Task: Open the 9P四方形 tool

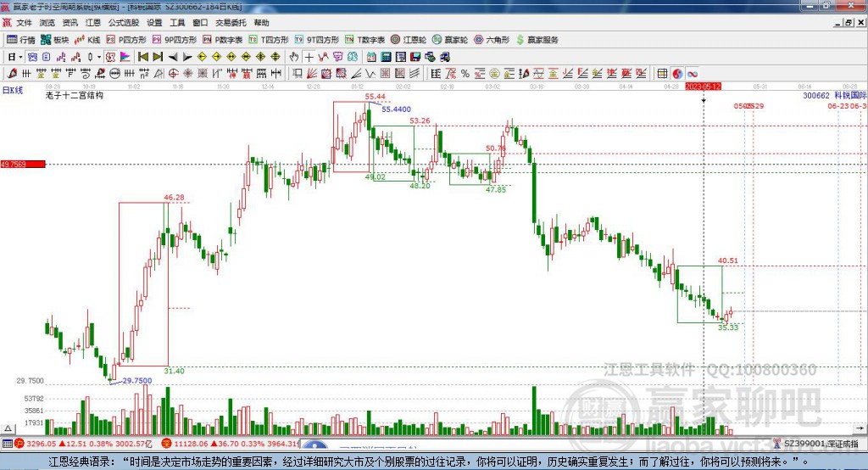Action: (175, 40)
